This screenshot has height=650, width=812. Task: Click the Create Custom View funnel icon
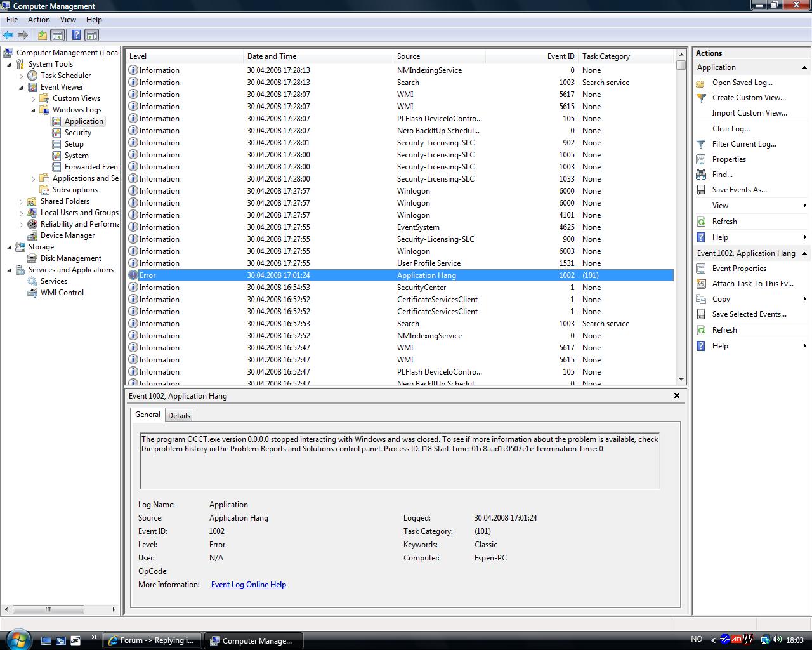tap(701, 98)
